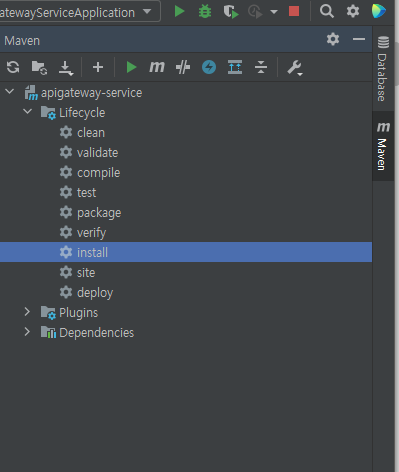Open IDE settings gear in top toolbar
399x472 pixels.
coord(353,11)
